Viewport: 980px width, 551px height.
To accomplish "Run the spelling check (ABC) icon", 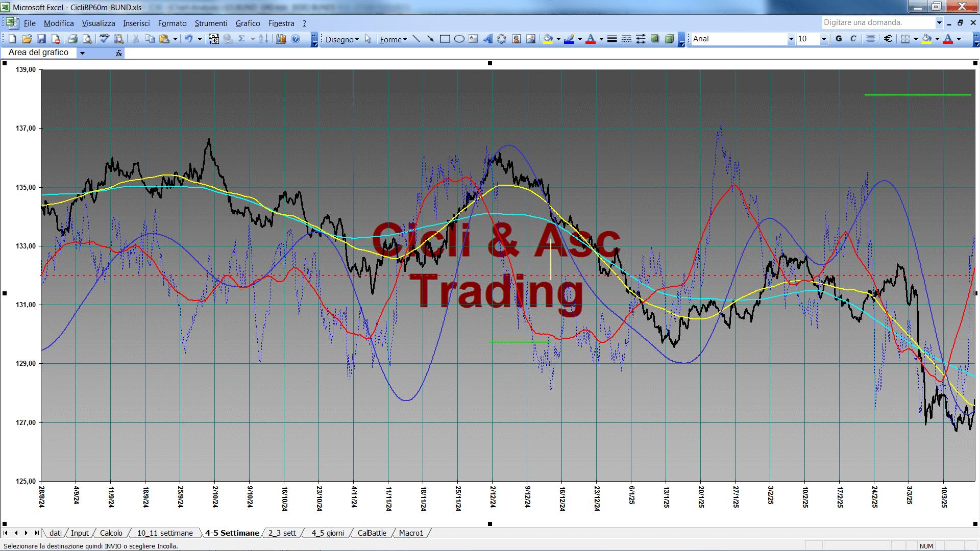I will [x=104, y=39].
